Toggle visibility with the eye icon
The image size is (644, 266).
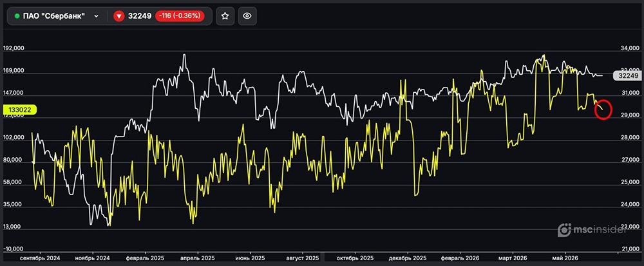coord(247,16)
